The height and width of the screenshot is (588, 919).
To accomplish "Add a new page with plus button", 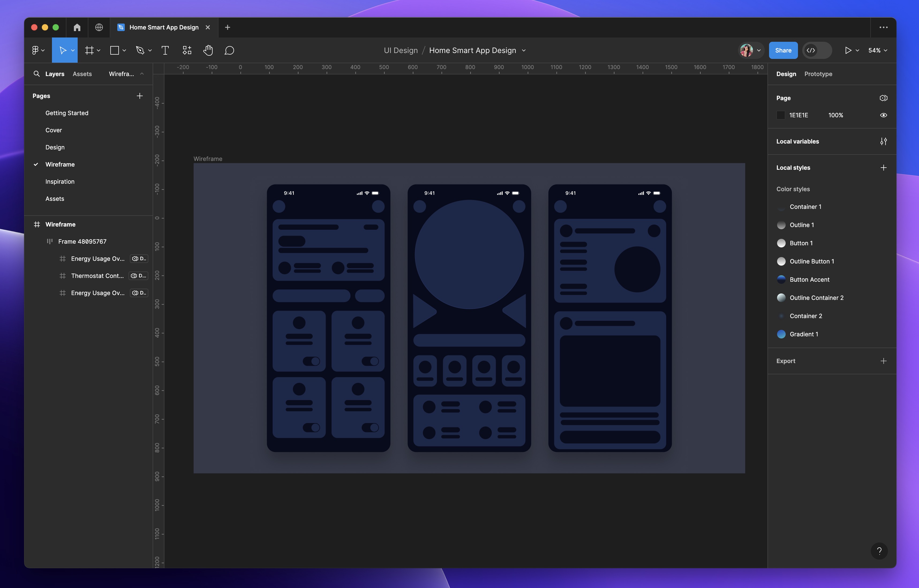I will pyautogui.click(x=140, y=95).
